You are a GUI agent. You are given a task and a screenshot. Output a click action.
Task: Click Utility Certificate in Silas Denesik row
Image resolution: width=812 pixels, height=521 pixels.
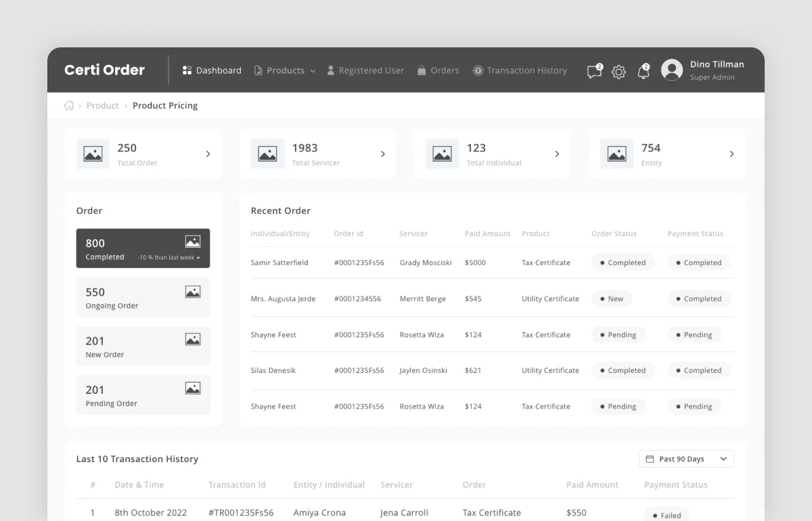pyautogui.click(x=550, y=370)
